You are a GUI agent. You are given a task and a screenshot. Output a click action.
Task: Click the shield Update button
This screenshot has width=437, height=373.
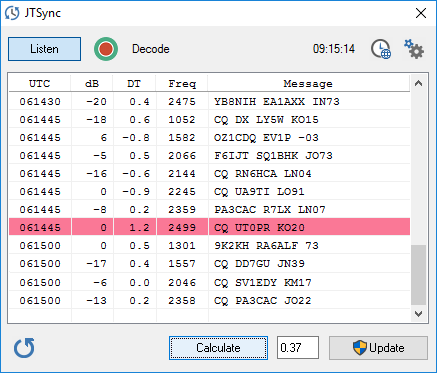point(378,348)
